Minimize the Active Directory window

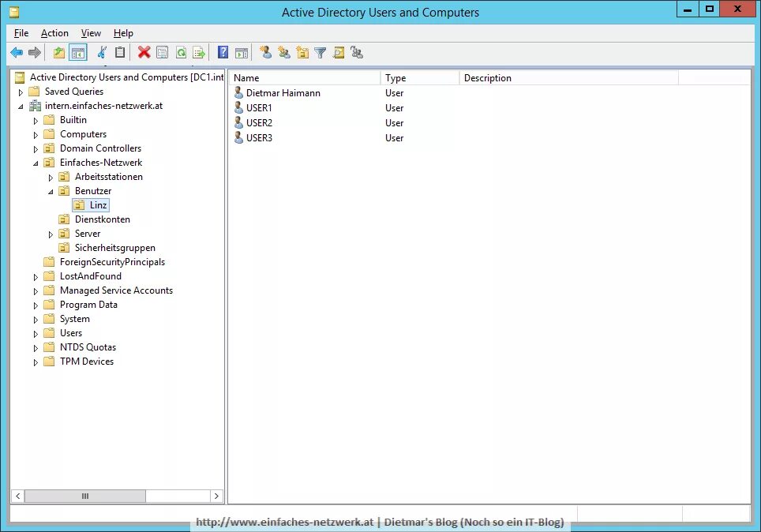coord(688,9)
